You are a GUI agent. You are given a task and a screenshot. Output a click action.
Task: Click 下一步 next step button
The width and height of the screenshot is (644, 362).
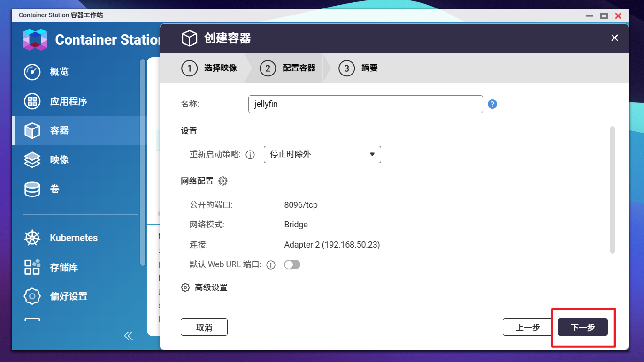click(x=583, y=327)
